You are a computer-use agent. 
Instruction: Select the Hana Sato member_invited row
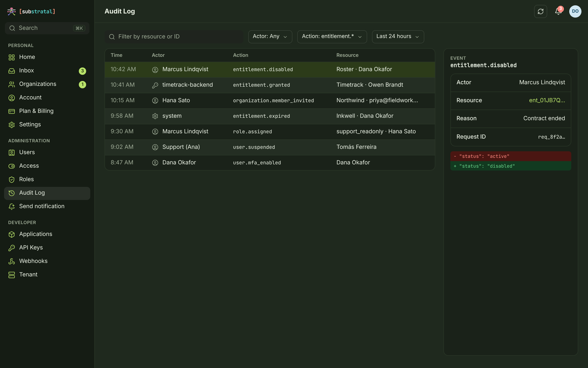coord(270,101)
